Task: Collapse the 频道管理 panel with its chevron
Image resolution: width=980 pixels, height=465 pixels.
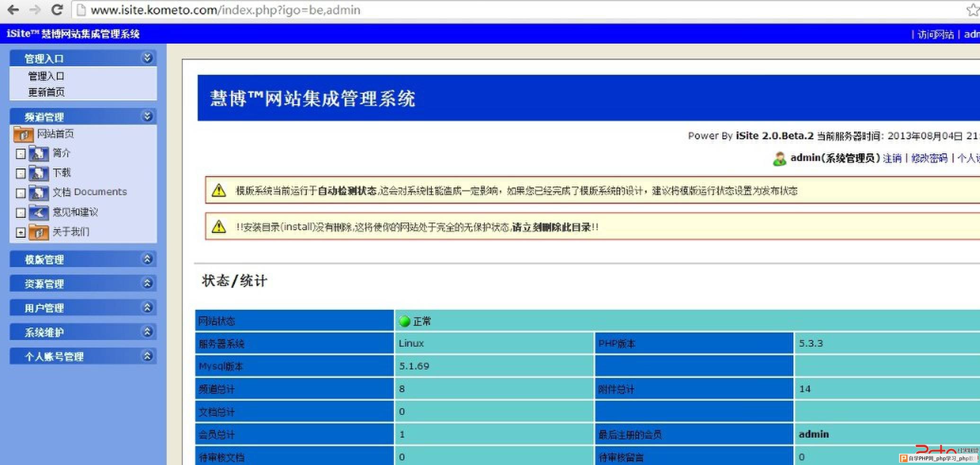Action: 147,116
